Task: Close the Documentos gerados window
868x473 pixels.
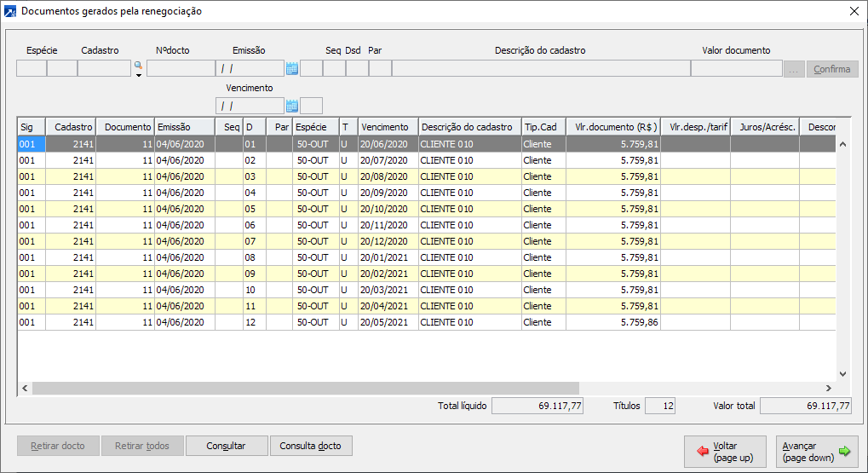Action: [x=854, y=11]
